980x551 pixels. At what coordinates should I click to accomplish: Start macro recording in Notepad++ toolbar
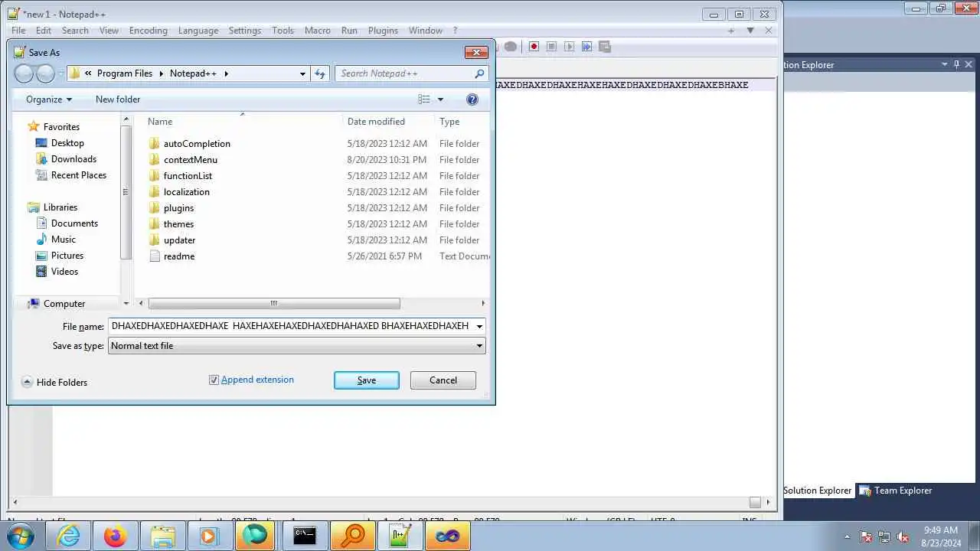tap(534, 47)
